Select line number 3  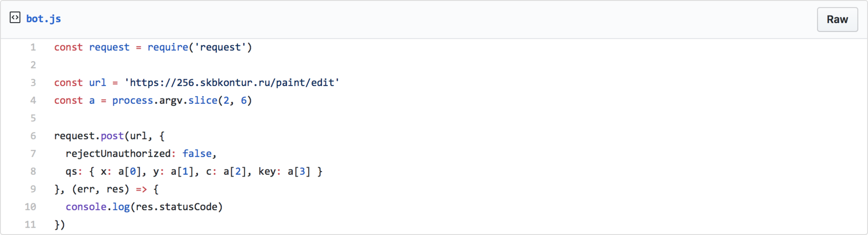[33, 82]
